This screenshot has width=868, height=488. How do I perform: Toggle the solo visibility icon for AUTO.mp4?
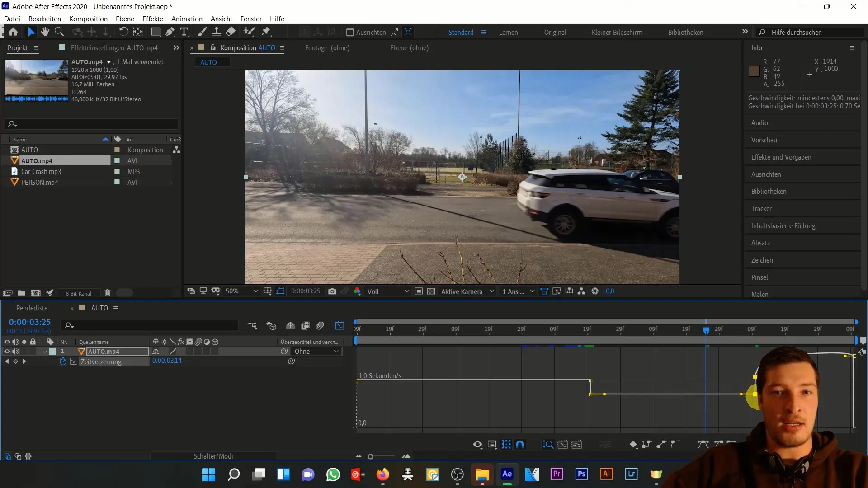click(24, 352)
